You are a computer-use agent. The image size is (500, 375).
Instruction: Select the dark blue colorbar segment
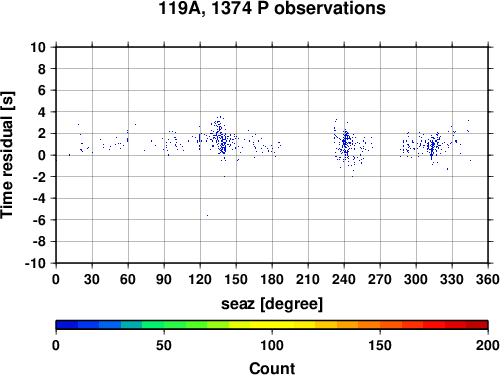pos(67,325)
